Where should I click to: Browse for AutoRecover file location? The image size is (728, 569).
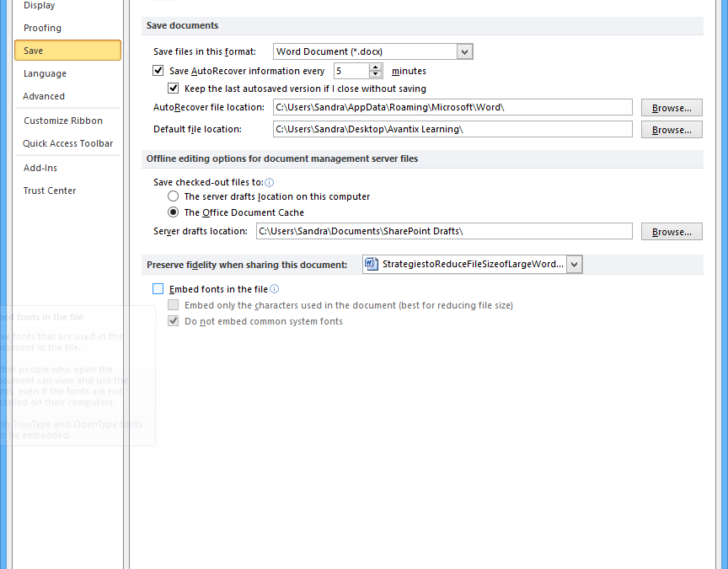coord(672,108)
